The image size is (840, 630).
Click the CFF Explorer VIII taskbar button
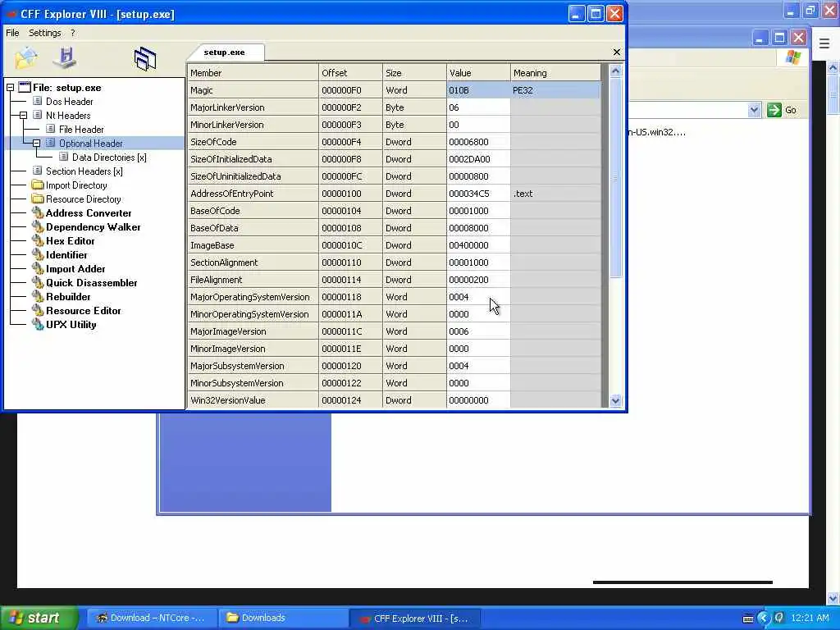click(414, 619)
